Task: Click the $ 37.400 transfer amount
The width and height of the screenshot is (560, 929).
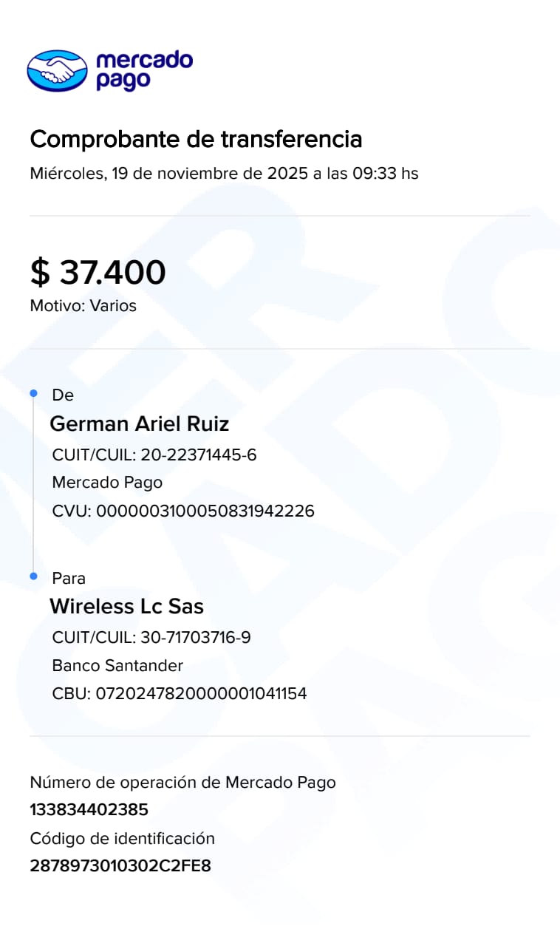Action: pyautogui.click(x=98, y=273)
